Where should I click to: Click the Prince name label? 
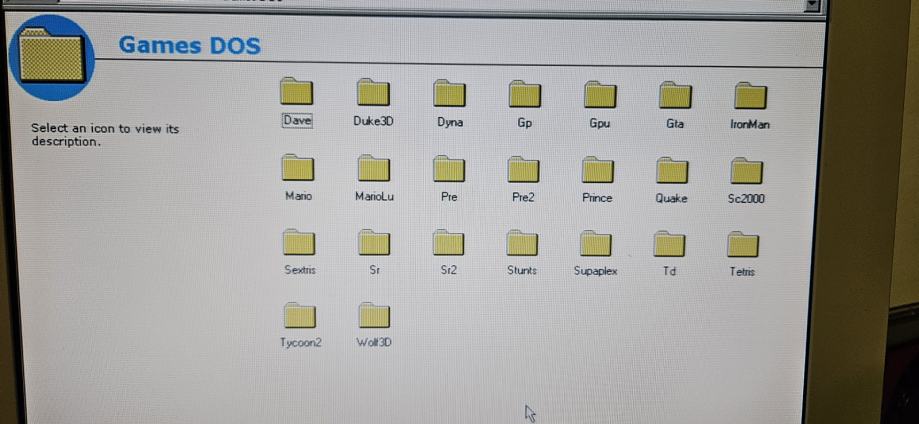coord(597,198)
